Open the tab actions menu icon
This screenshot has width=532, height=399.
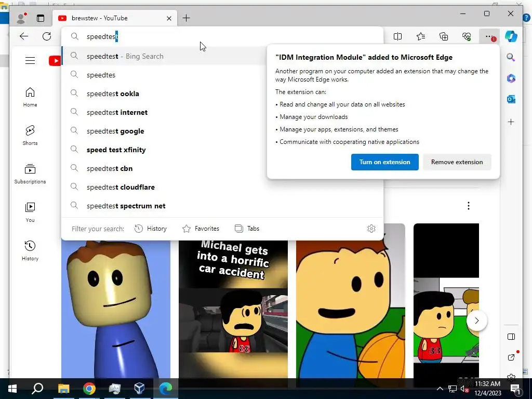click(41, 18)
